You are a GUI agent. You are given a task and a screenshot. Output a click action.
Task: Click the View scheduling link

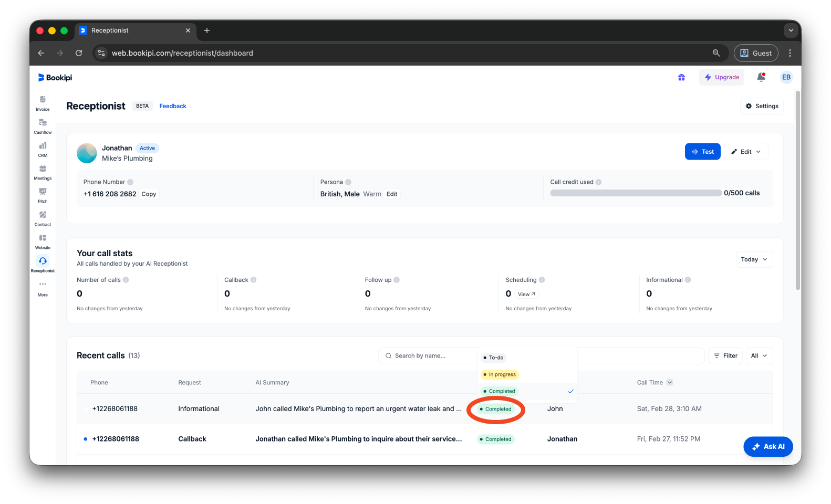(526, 294)
